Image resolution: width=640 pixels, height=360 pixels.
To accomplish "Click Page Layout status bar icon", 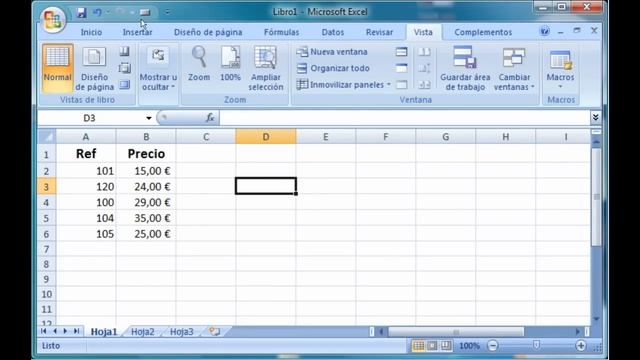I will pos(432,346).
